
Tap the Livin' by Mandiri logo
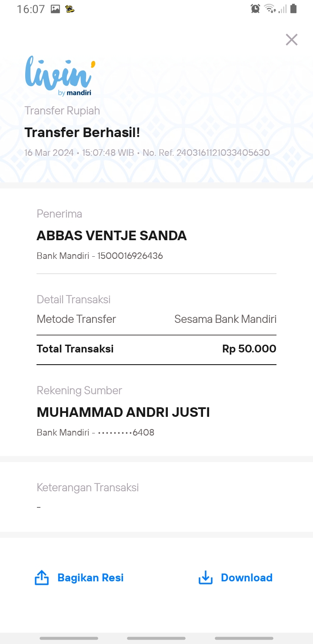coord(60,76)
